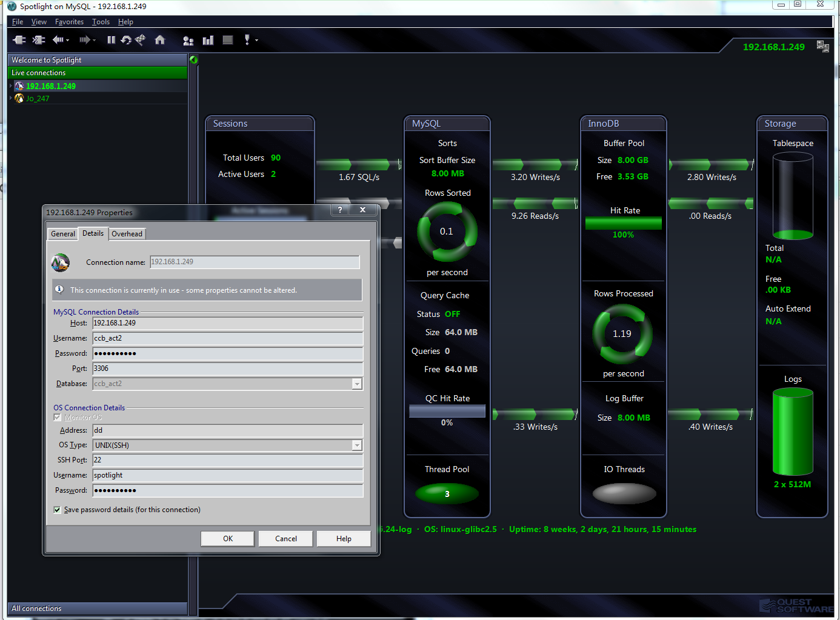Click the QC Hit Rate 0% bar
The height and width of the screenshot is (620, 840).
(447, 412)
